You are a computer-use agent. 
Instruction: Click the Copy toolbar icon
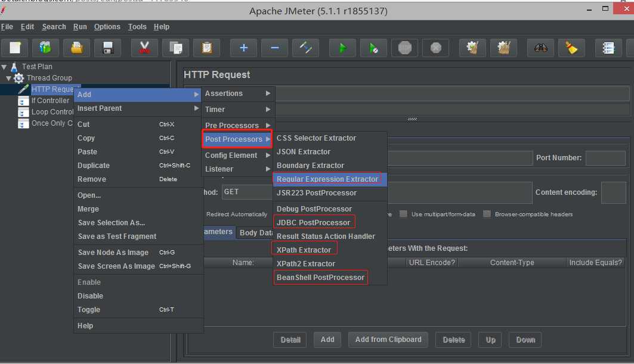pyautogui.click(x=175, y=48)
